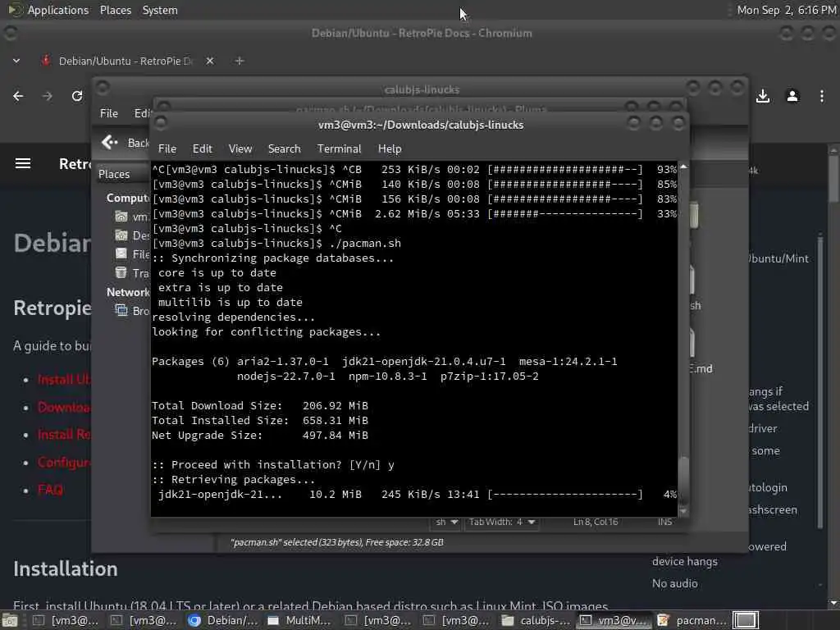Click 'No audio' in page table of contents

click(x=674, y=583)
